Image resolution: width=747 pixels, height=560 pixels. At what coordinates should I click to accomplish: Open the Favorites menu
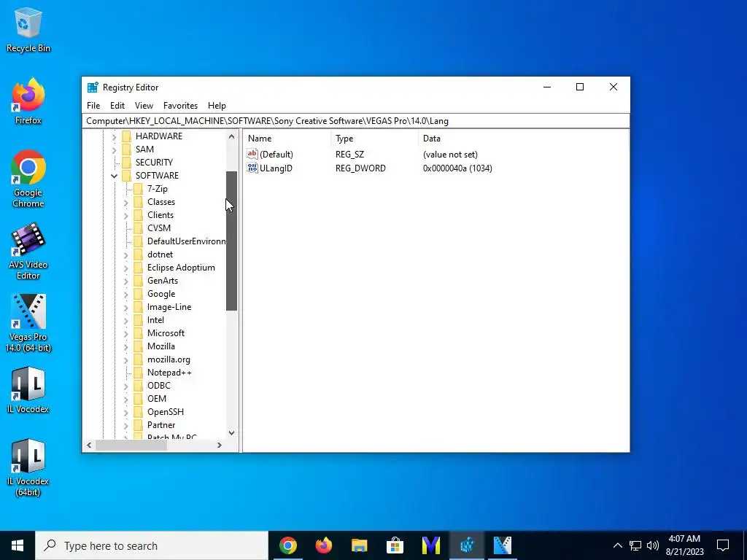(180, 106)
